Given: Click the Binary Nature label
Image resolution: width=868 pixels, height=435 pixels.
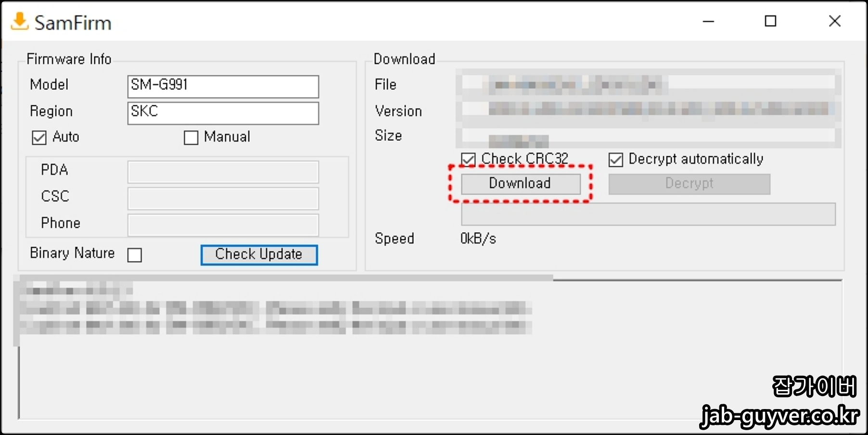Looking at the screenshot, I should pyautogui.click(x=72, y=253).
